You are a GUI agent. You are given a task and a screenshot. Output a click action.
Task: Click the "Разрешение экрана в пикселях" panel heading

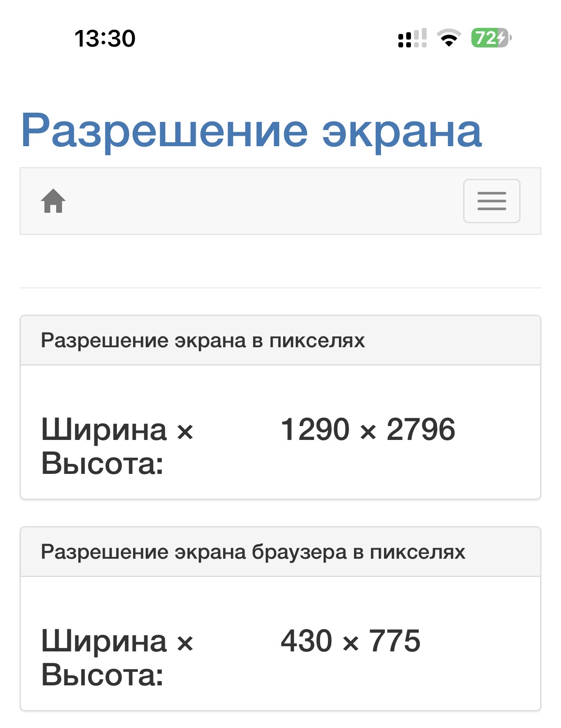[203, 340]
